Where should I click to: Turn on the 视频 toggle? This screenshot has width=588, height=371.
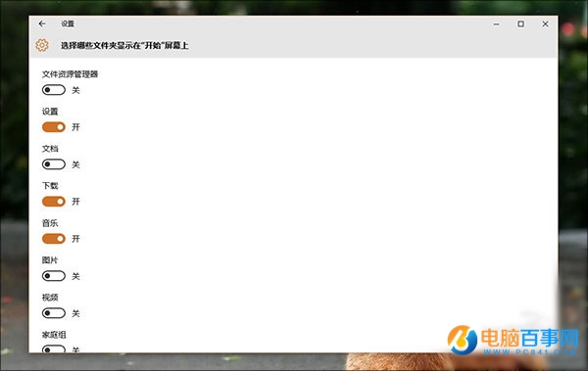click(x=54, y=313)
